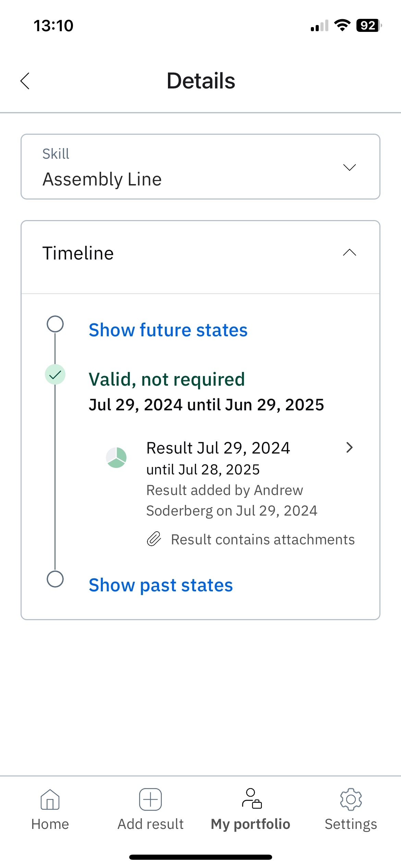Viewport: 401px width, 868px height.
Task: Click the future states timeline circle
Action: click(55, 324)
